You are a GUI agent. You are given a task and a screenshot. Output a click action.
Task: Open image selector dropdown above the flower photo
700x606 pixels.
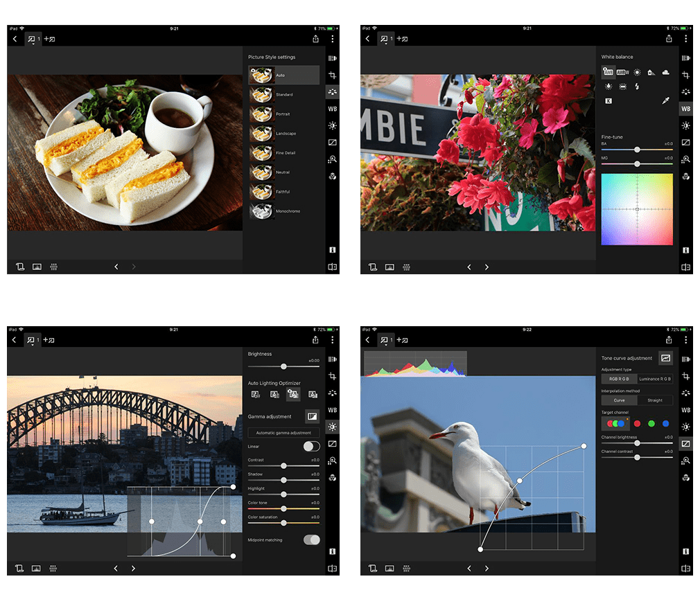point(385,39)
